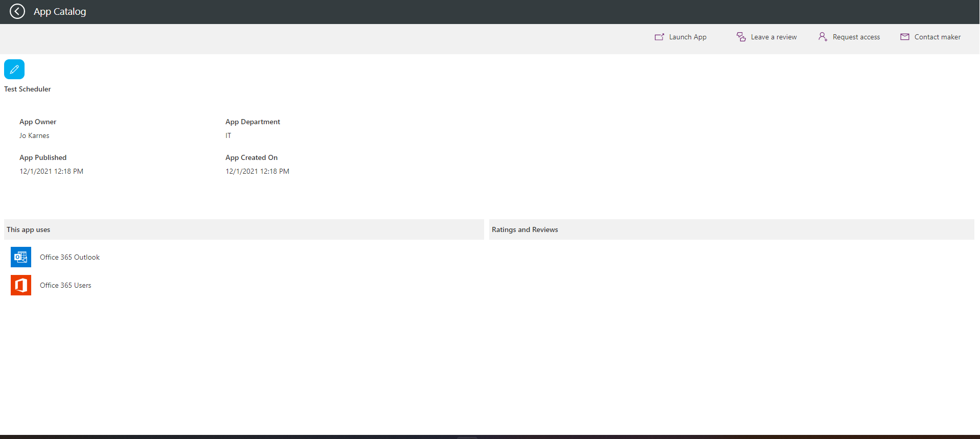Select the Contact maker label

pyautogui.click(x=937, y=37)
